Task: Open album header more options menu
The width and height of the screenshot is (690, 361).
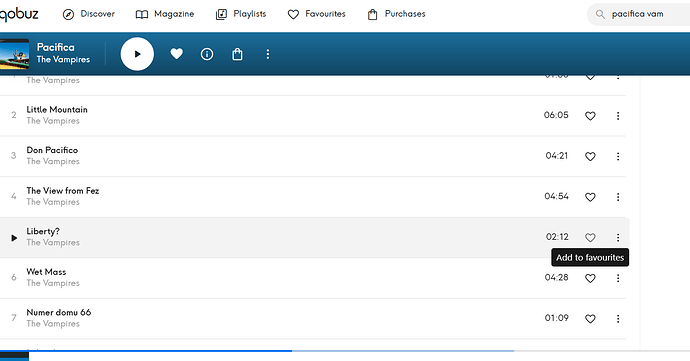Action: point(268,54)
